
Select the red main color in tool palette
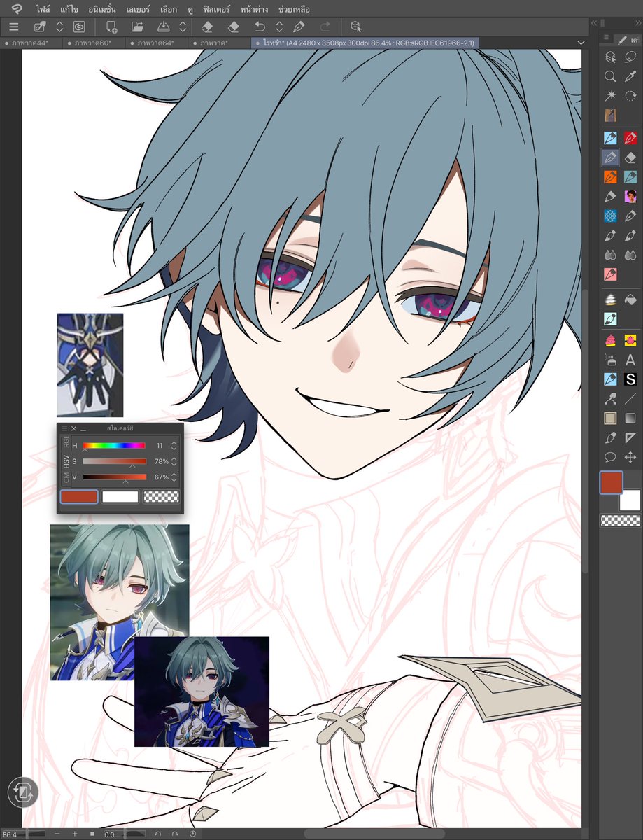coord(612,483)
